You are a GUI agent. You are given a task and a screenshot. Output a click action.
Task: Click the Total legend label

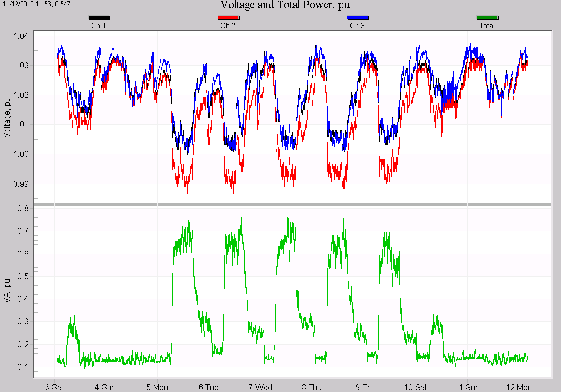(487, 26)
